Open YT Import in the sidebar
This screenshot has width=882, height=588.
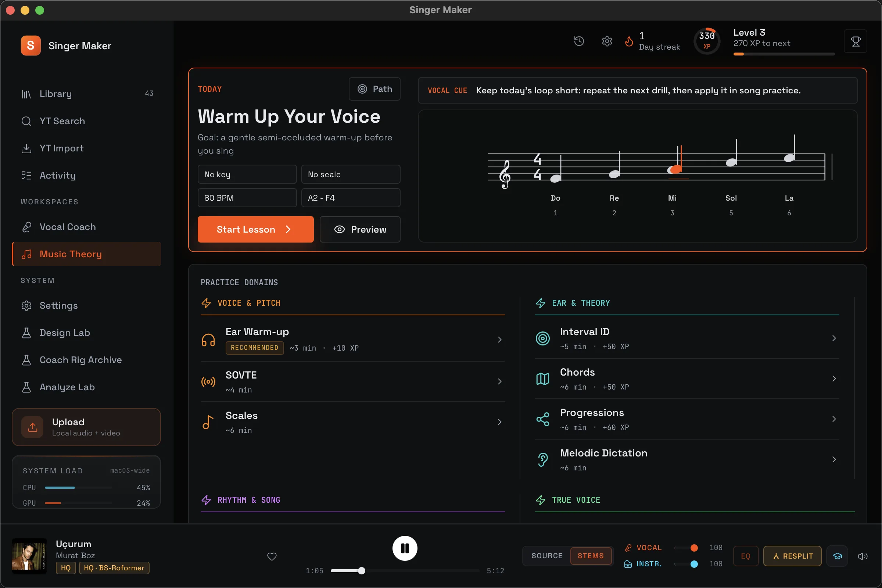(86, 148)
